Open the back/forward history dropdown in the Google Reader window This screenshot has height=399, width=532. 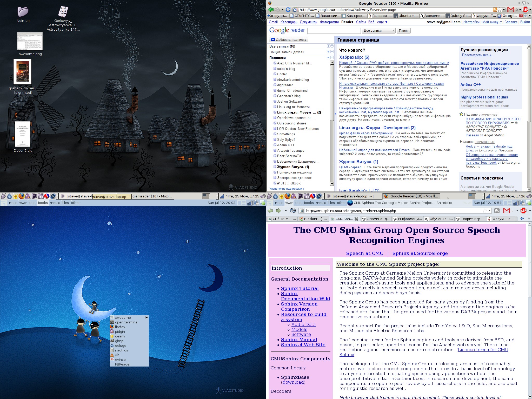tap(282, 10)
